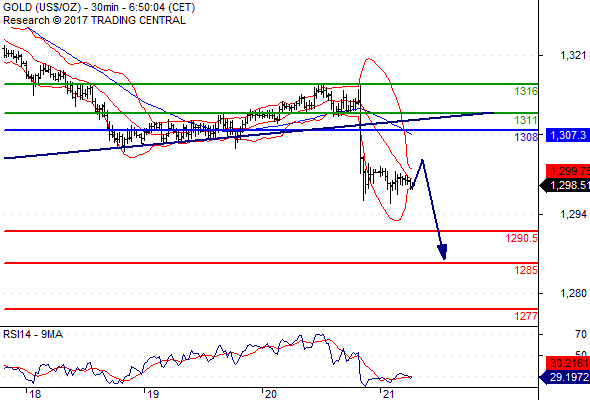
Task: Click the 1277 red support label
Action: click(526, 316)
